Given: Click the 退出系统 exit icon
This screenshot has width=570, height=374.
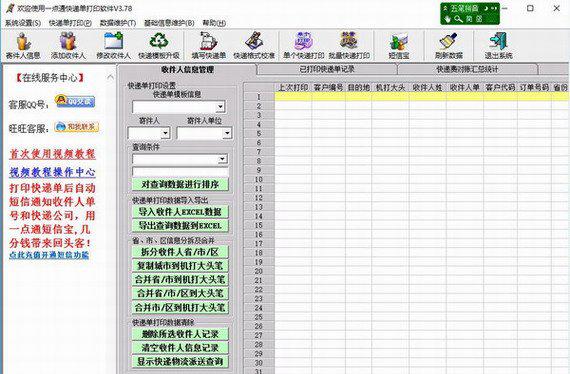Looking at the screenshot, I should coord(498,45).
